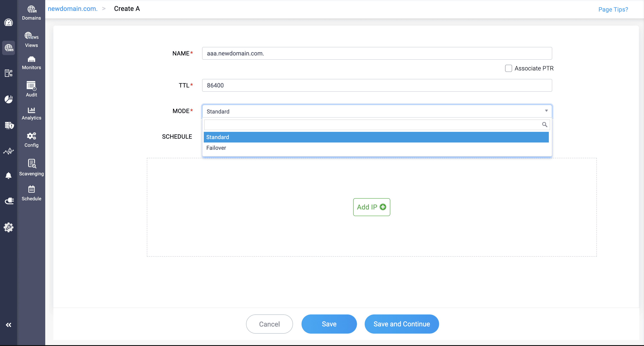This screenshot has width=644, height=346.
Task: Open the Scavenging sidebar icon
Action: (31, 163)
